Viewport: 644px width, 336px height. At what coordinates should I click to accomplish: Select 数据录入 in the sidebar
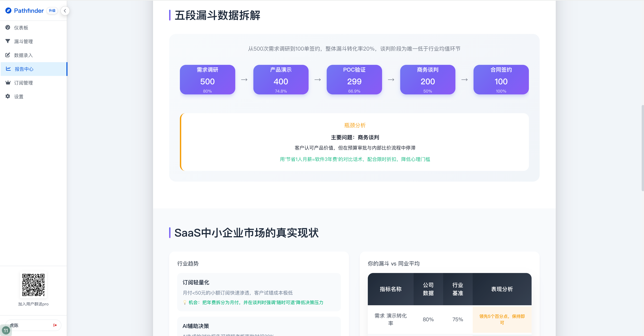click(23, 55)
